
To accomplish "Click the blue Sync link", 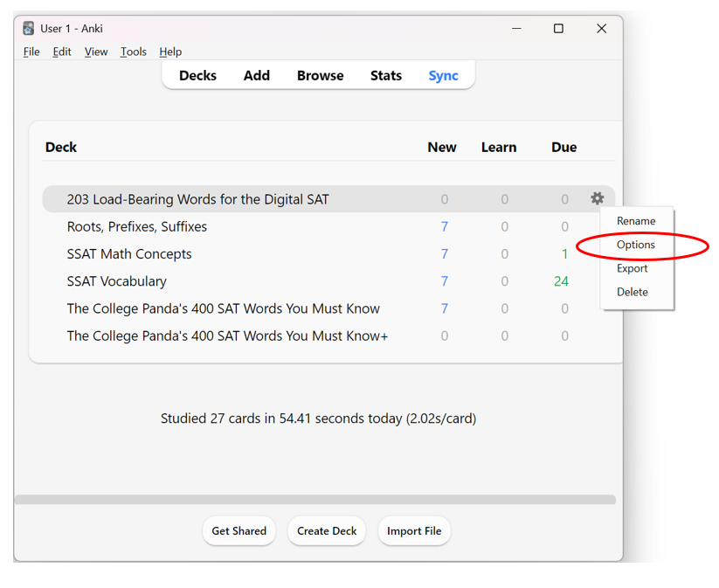I will click(x=444, y=76).
